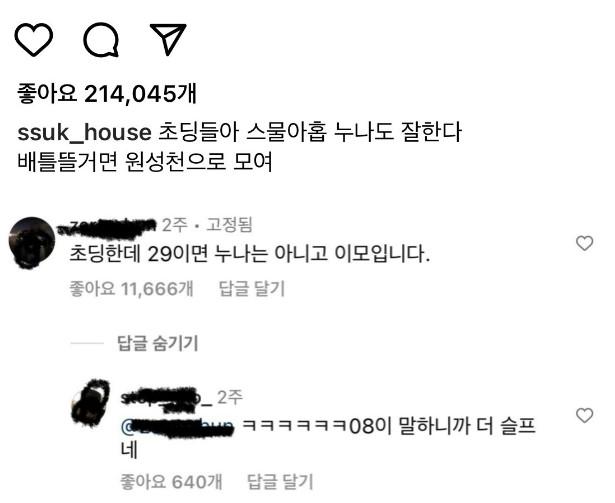Like the reply comment with its heart icon
This screenshot has width=615, height=503.
coord(584,415)
